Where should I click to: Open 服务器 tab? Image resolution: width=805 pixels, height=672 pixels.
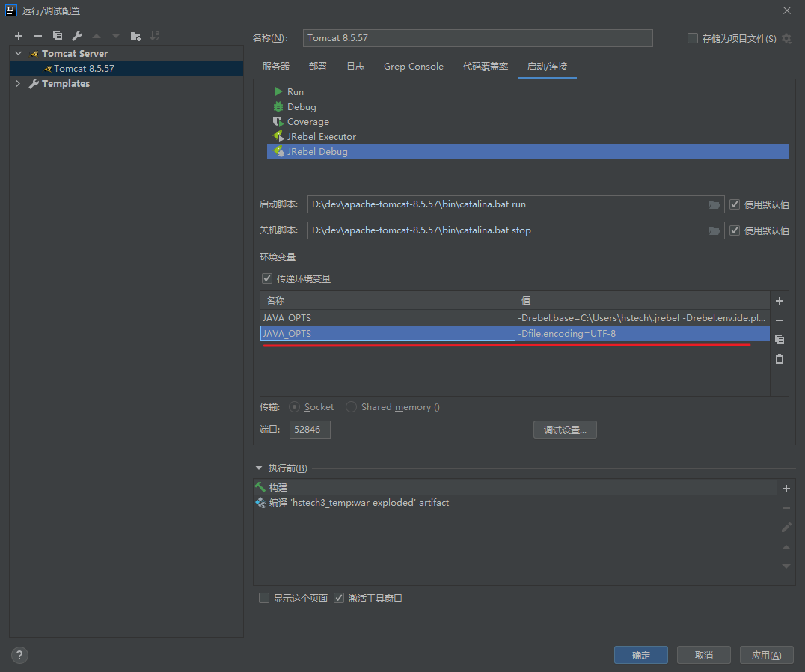tap(276, 66)
